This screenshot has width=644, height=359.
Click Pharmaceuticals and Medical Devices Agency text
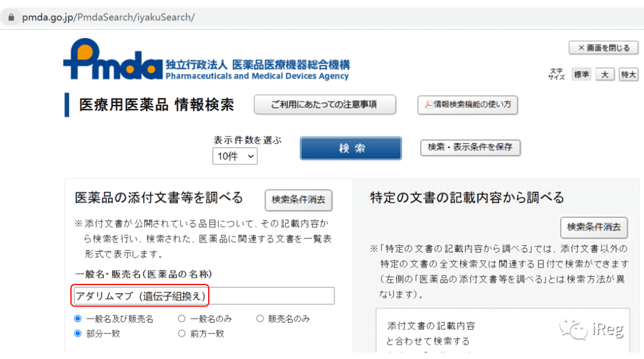pos(257,76)
